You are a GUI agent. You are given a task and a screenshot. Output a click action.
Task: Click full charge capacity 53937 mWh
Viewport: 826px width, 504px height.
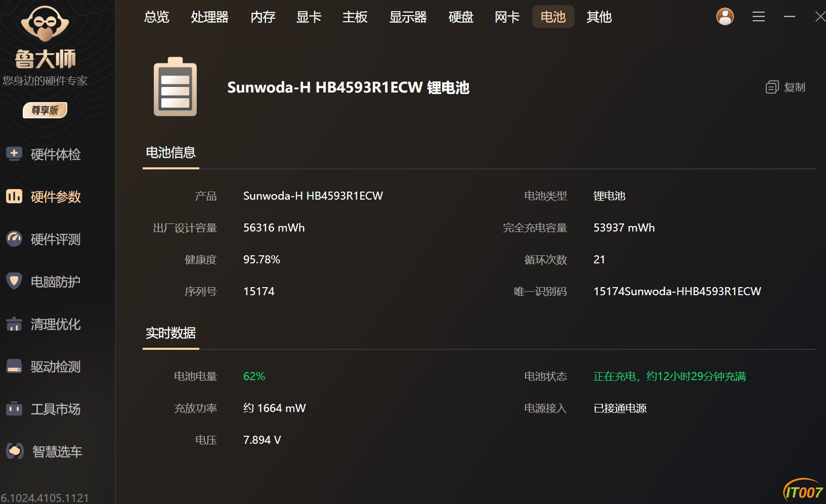pyautogui.click(x=624, y=228)
